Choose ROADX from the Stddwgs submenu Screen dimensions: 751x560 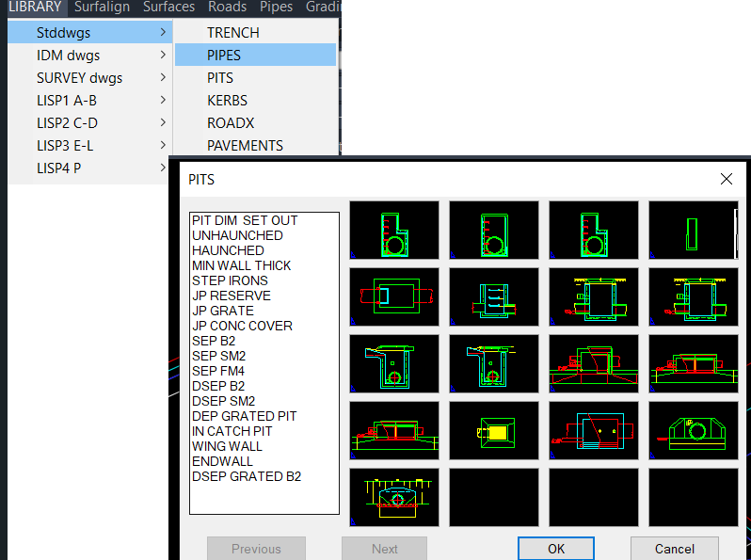pyautogui.click(x=256, y=122)
